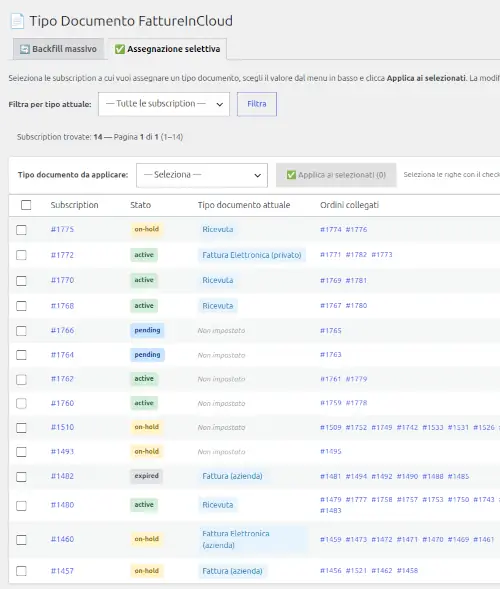Check the box for subscription #1766
Viewport: 500px width, 589px height.
[x=21, y=331]
